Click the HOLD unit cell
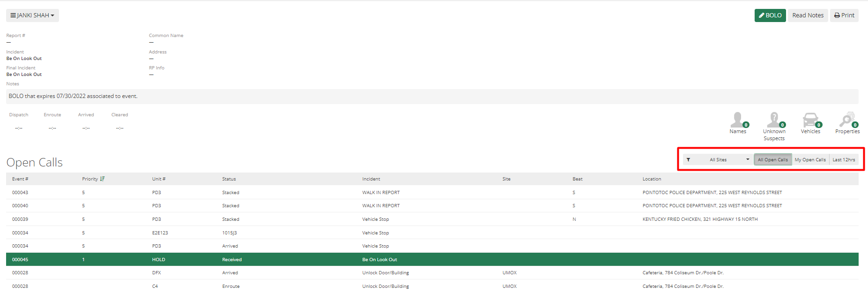The image size is (868, 301). pyautogui.click(x=158, y=260)
